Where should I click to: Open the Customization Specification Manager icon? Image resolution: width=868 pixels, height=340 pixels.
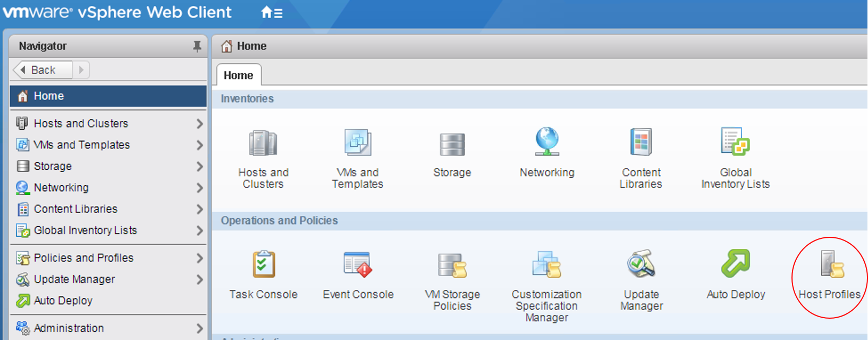tap(547, 264)
